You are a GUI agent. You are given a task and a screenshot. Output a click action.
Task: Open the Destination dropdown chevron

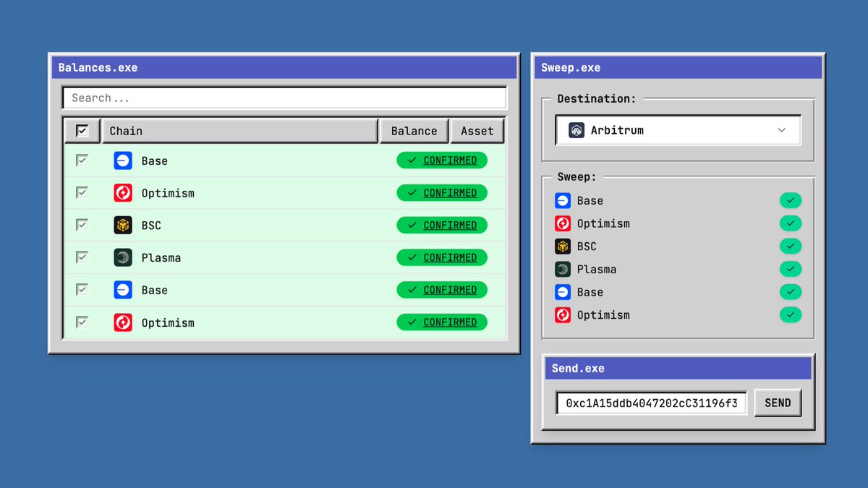coord(782,131)
